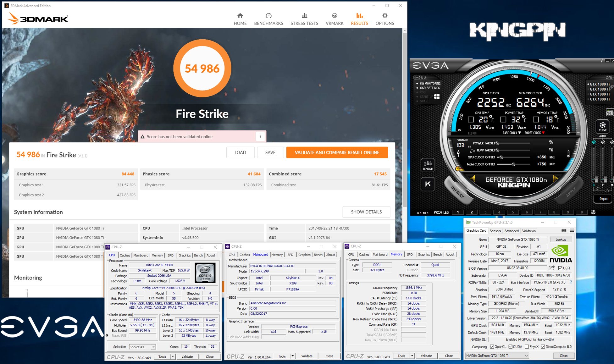Click SAVE button in 3DMark

(x=270, y=152)
